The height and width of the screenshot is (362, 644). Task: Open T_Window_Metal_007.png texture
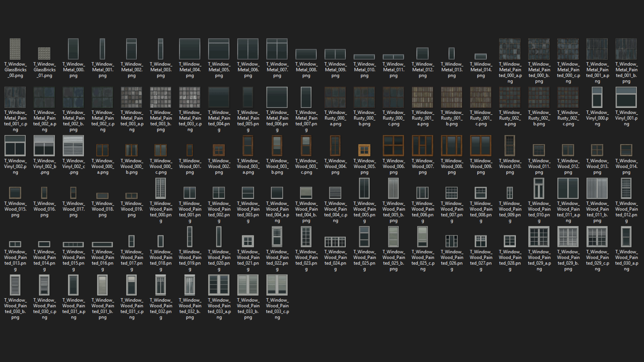[x=277, y=49]
